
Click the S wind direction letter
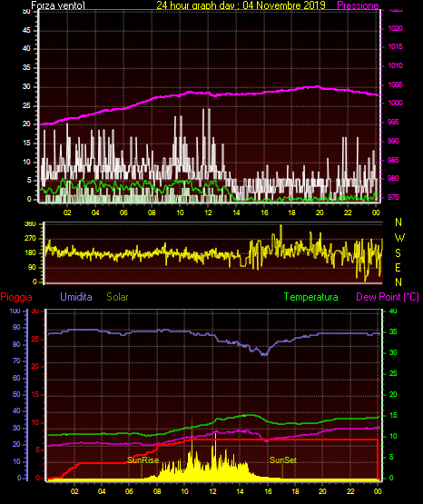tap(398, 253)
